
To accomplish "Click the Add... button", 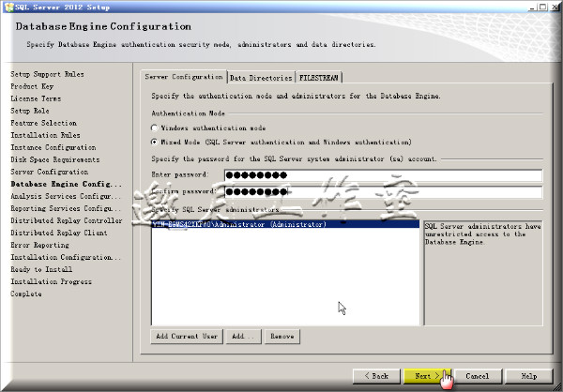I will pyautogui.click(x=243, y=337).
